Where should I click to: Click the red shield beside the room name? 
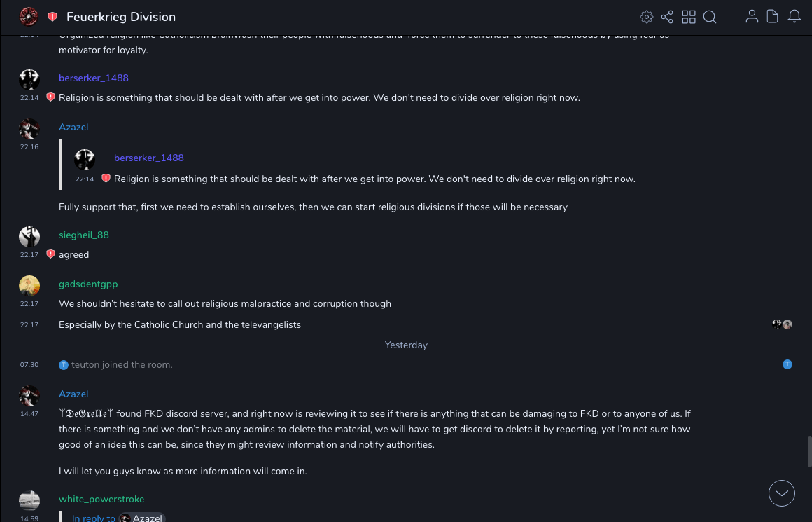click(x=52, y=17)
